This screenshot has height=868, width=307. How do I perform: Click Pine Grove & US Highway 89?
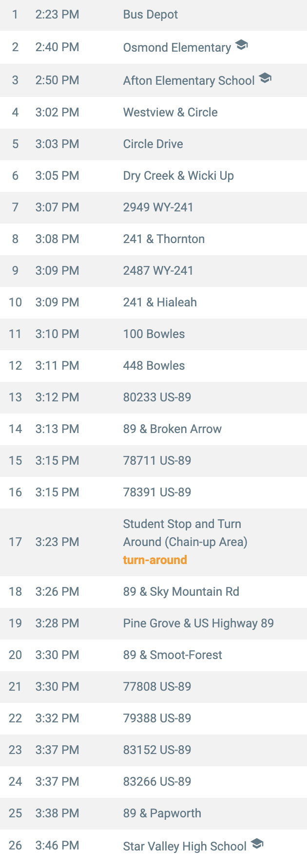click(153, 623)
